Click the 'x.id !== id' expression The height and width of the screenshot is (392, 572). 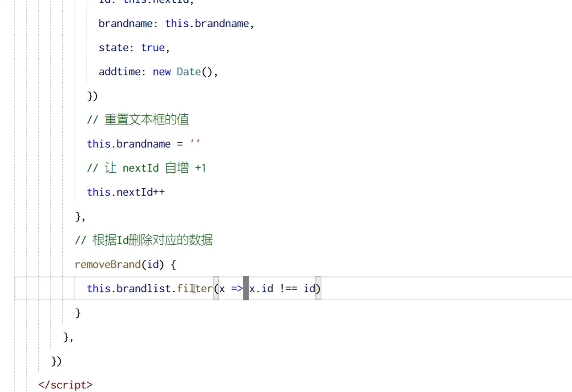(282, 288)
